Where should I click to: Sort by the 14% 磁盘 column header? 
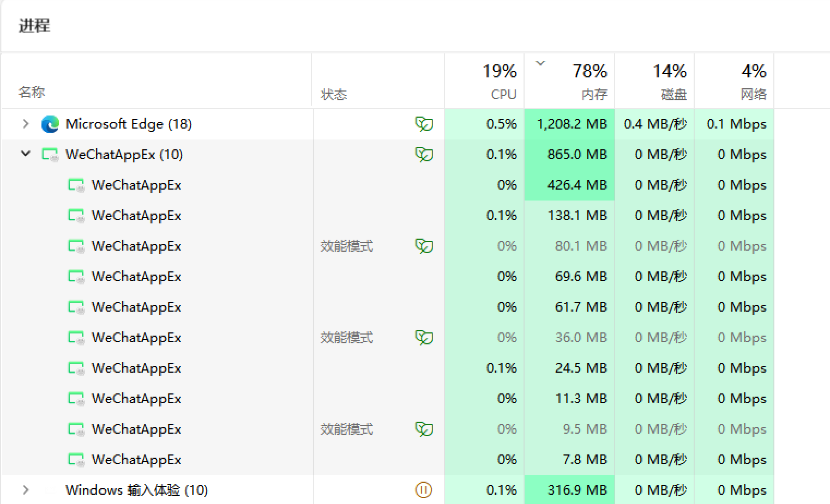pyautogui.click(x=654, y=81)
